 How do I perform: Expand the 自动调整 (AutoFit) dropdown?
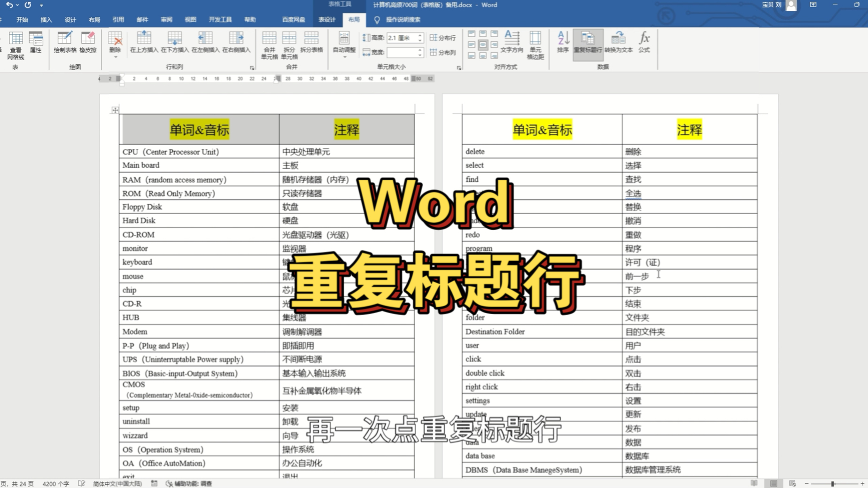click(x=344, y=55)
